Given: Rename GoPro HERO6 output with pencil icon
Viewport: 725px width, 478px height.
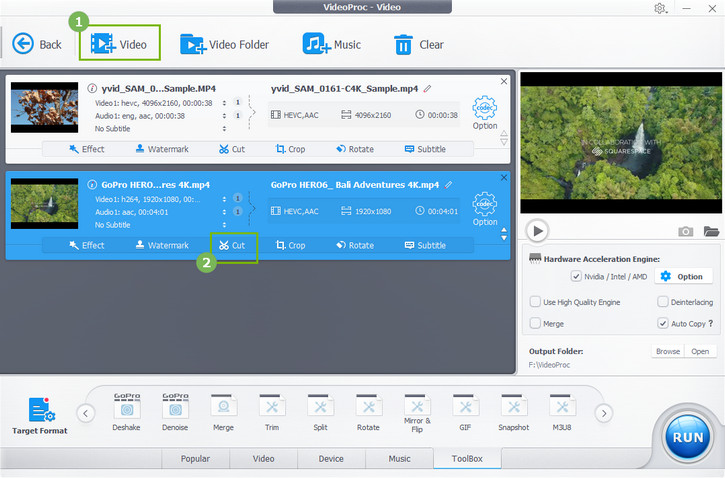Looking at the screenshot, I should 448,184.
